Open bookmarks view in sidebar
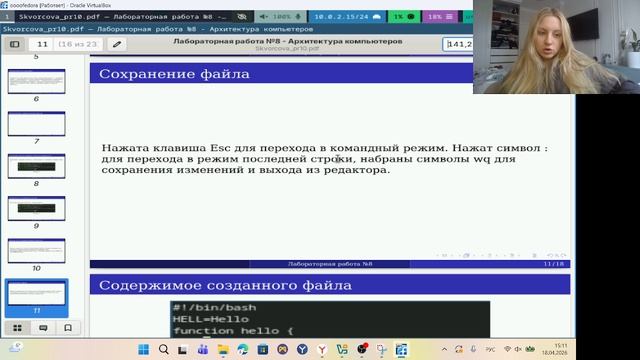The image size is (640, 360). [68, 328]
